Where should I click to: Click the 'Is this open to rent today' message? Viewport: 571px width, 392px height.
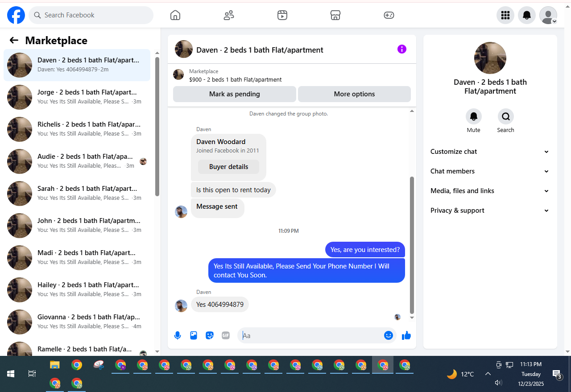coord(233,190)
